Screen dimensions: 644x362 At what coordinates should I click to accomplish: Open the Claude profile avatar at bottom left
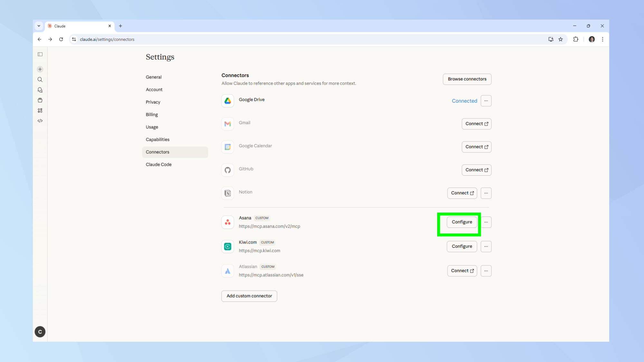point(40,332)
